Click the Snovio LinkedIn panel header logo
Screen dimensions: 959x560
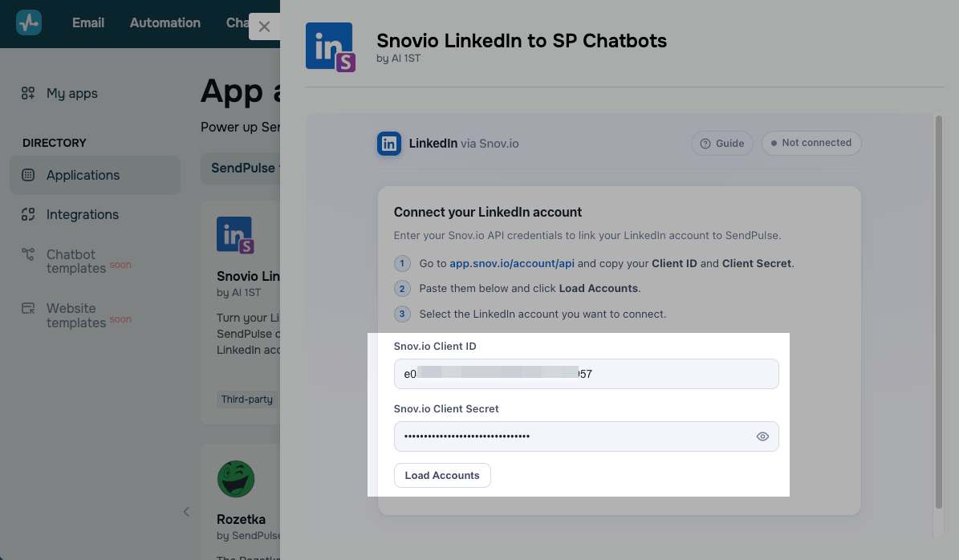pos(331,47)
